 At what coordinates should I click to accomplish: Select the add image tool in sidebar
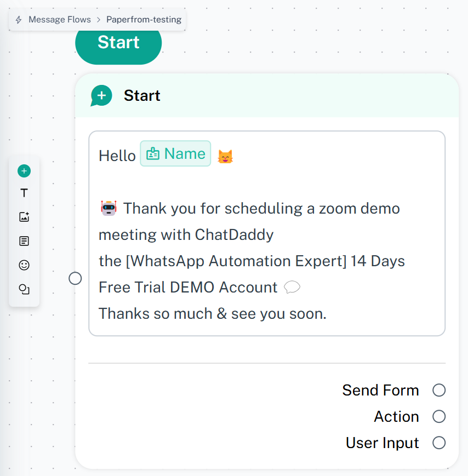(24, 217)
